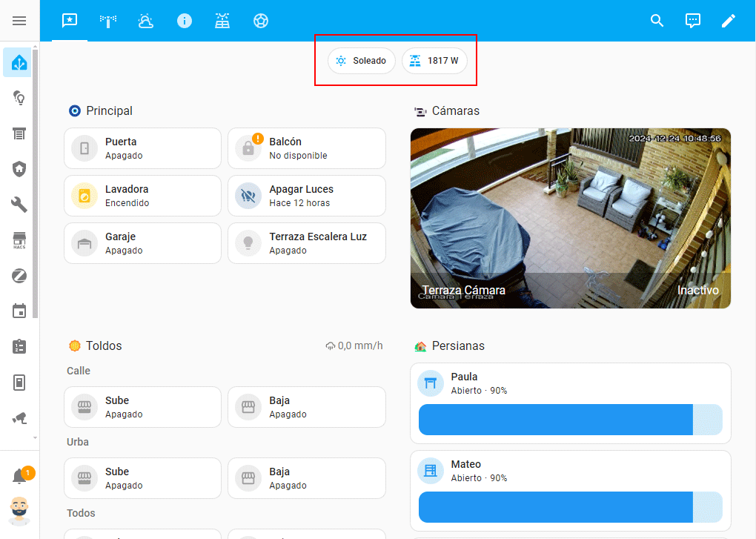Viewport: 756px width, 539px height.
Task: Open the device panel sidebar icon
Action: coord(19,383)
